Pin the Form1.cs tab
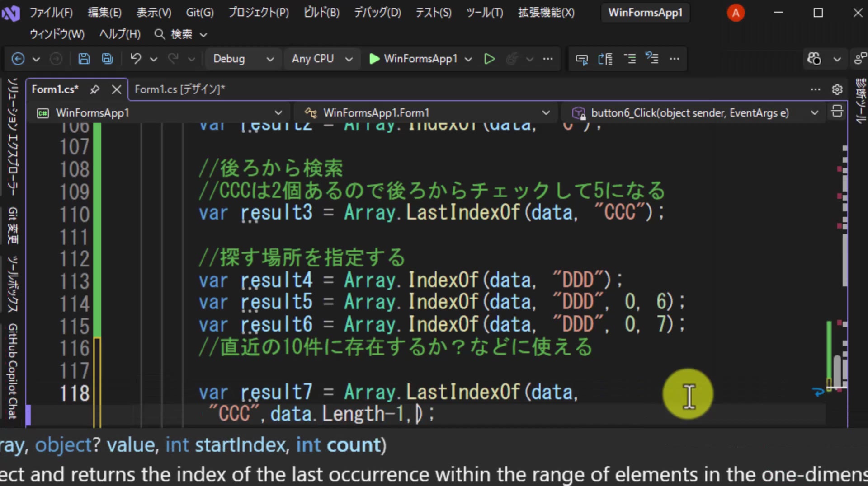This screenshot has width=868, height=486. 94,89
